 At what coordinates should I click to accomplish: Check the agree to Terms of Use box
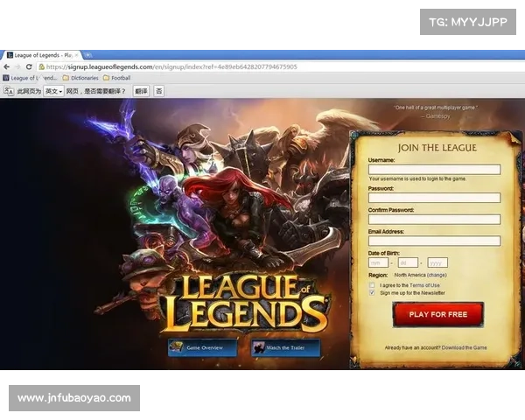click(x=372, y=285)
